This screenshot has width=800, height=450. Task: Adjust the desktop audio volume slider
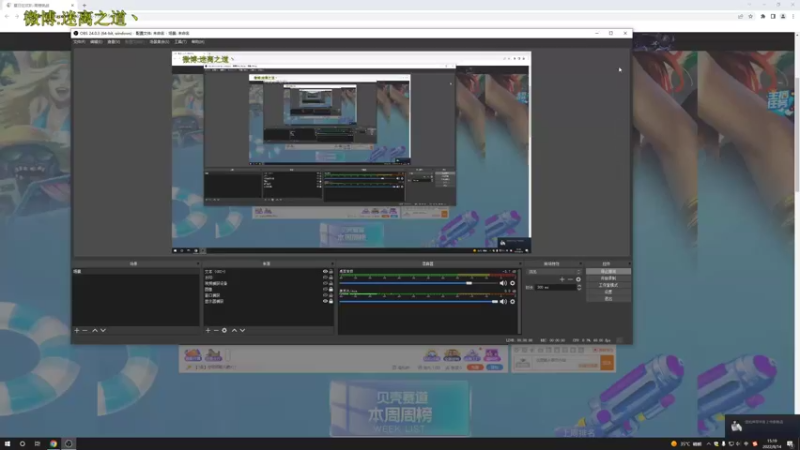[418, 283]
